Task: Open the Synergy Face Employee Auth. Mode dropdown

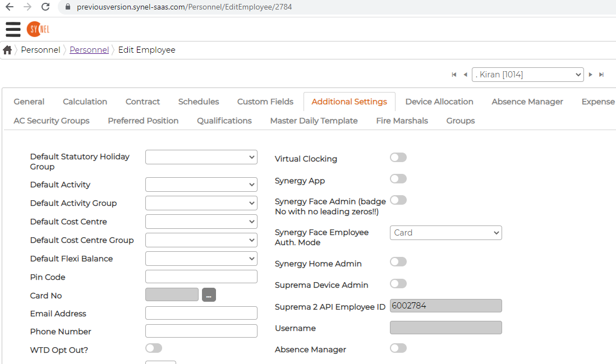Action: [446, 233]
